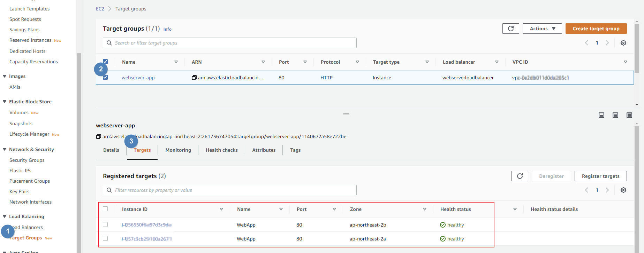
Task: Select all registered targets checkbox
Action: tap(105, 209)
